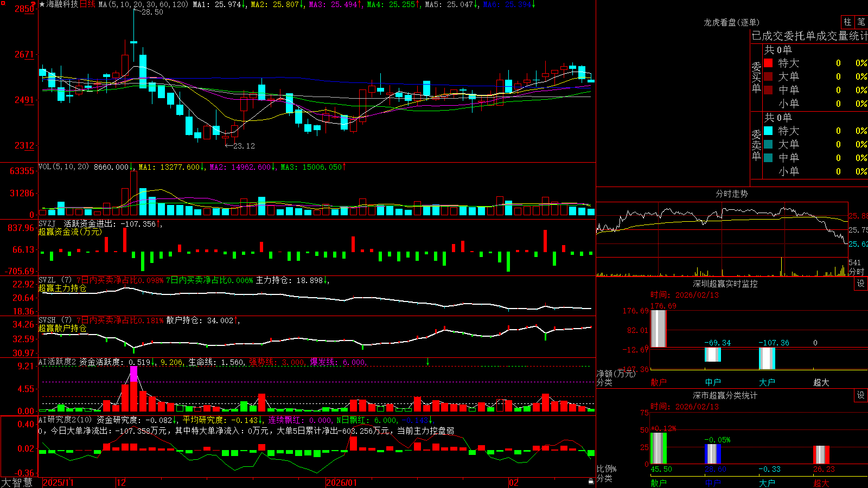This screenshot has width=868, height=488.
Task: Click the dark red 中单 swatch under 委买单
Action: [768, 89]
